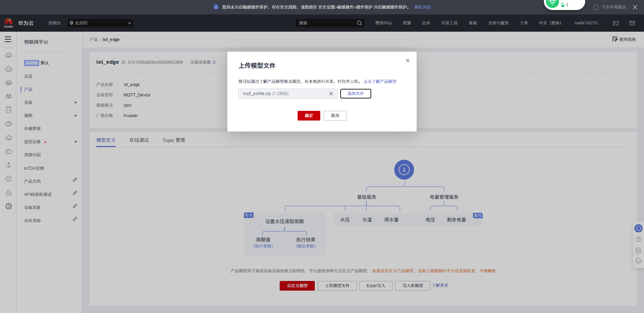The height and width of the screenshot is (313, 644).
Task: Switch to the 在线调试 tab
Action: click(139, 140)
